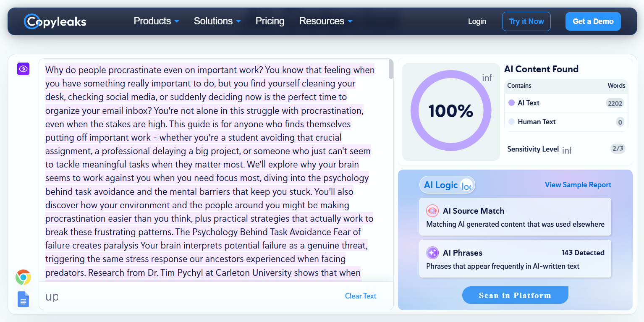
Task: Open View Sample Report link
Action: click(x=578, y=185)
